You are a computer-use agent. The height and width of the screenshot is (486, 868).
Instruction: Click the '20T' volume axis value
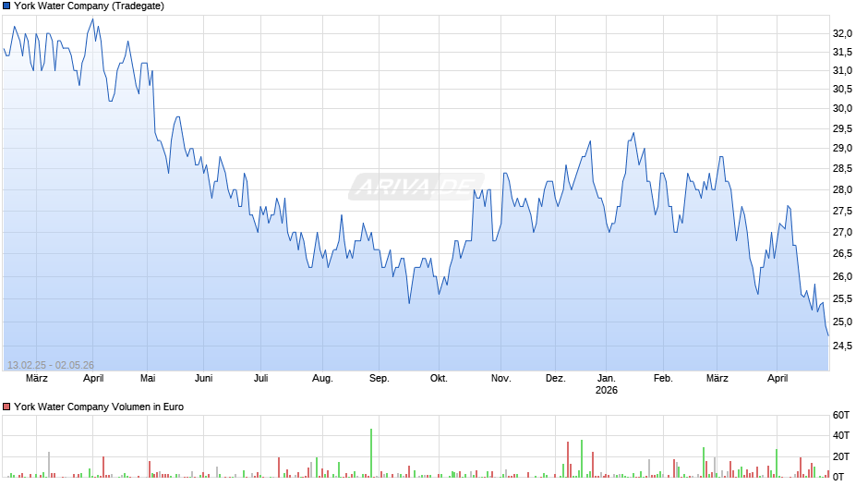[841, 456]
